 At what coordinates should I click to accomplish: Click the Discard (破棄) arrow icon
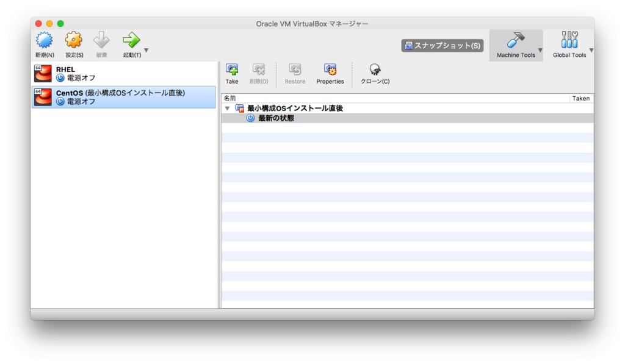101,40
